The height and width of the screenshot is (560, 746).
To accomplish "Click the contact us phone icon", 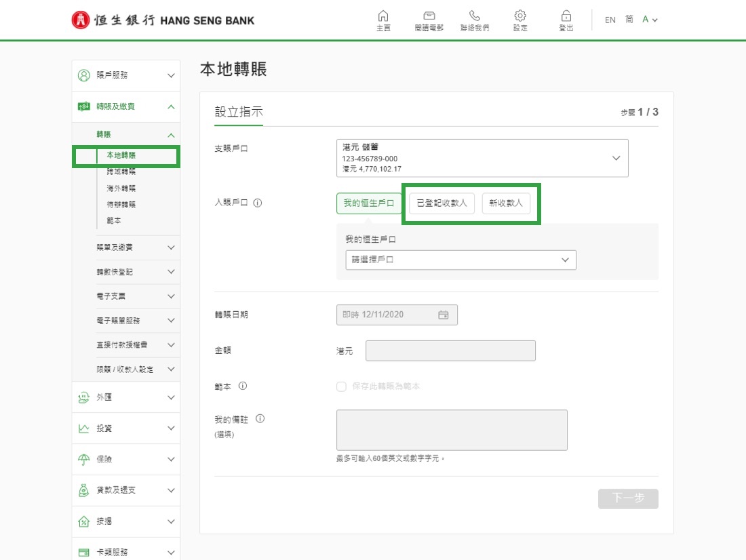I will (475, 16).
